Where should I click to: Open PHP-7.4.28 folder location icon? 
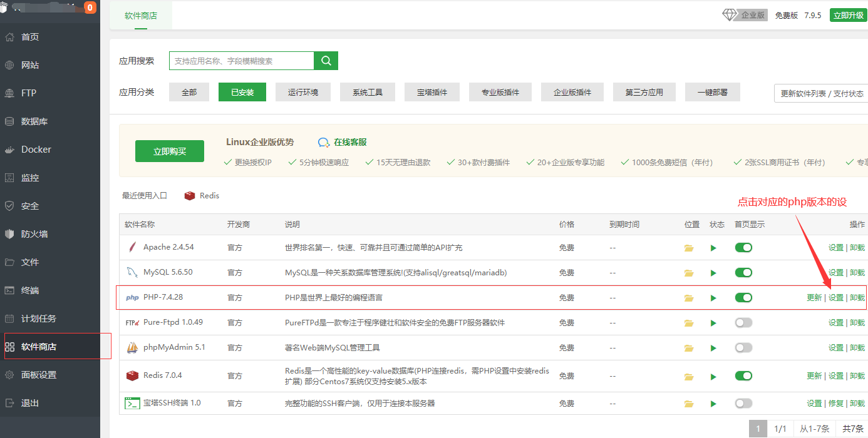pyautogui.click(x=689, y=298)
